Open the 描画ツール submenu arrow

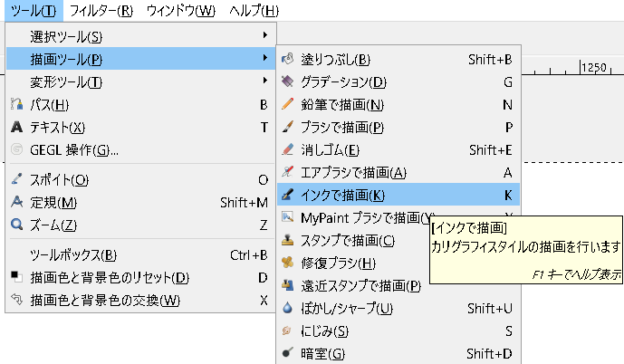click(x=264, y=59)
